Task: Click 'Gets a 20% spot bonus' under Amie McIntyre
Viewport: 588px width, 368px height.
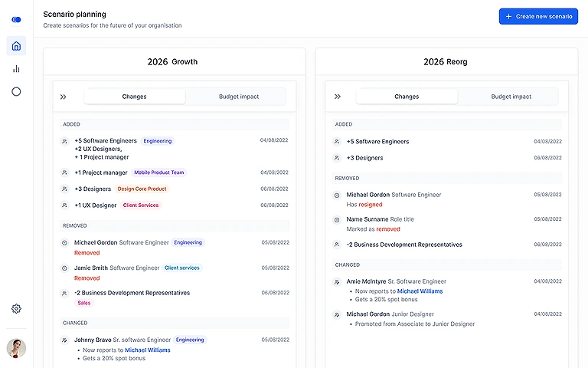Action: click(x=386, y=299)
